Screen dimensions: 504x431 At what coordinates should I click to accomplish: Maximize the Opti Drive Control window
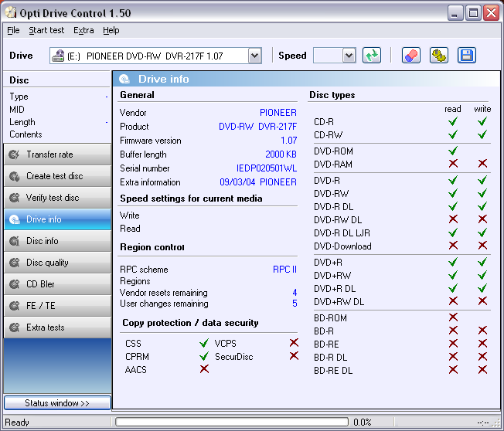(x=473, y=13)
